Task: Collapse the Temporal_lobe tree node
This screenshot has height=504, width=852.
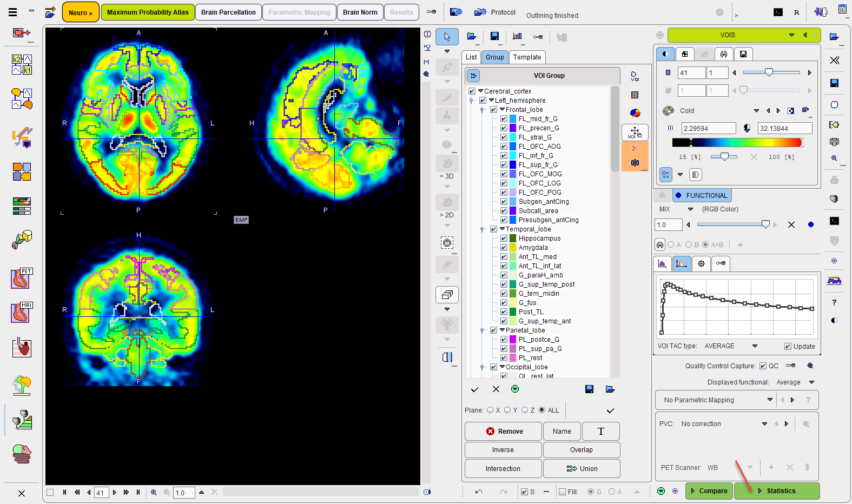Action: (x=502, y=229)
